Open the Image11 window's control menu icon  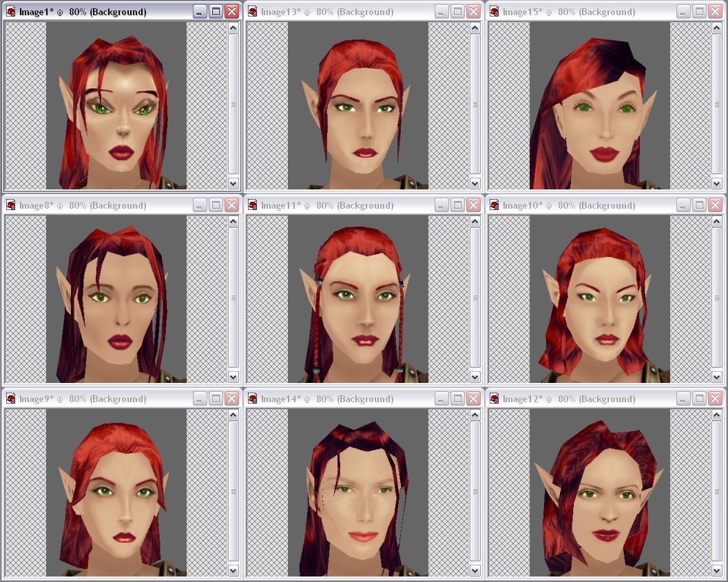tap(253, 205)
